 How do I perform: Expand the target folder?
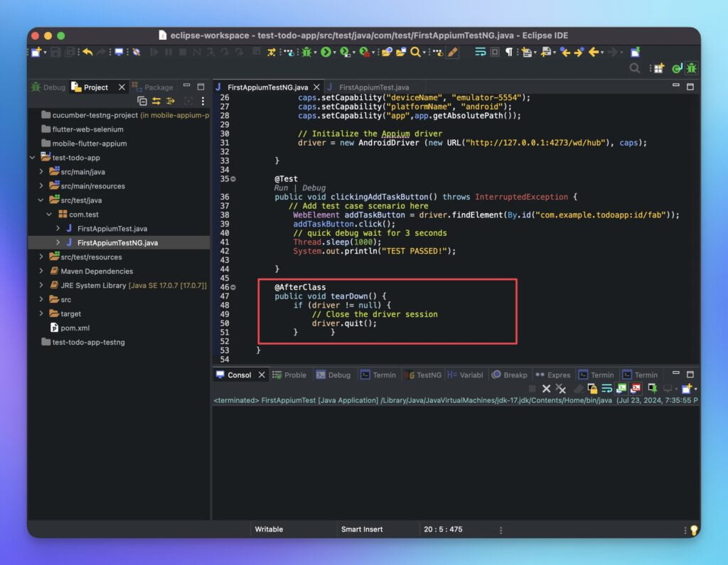click(41, 314)
